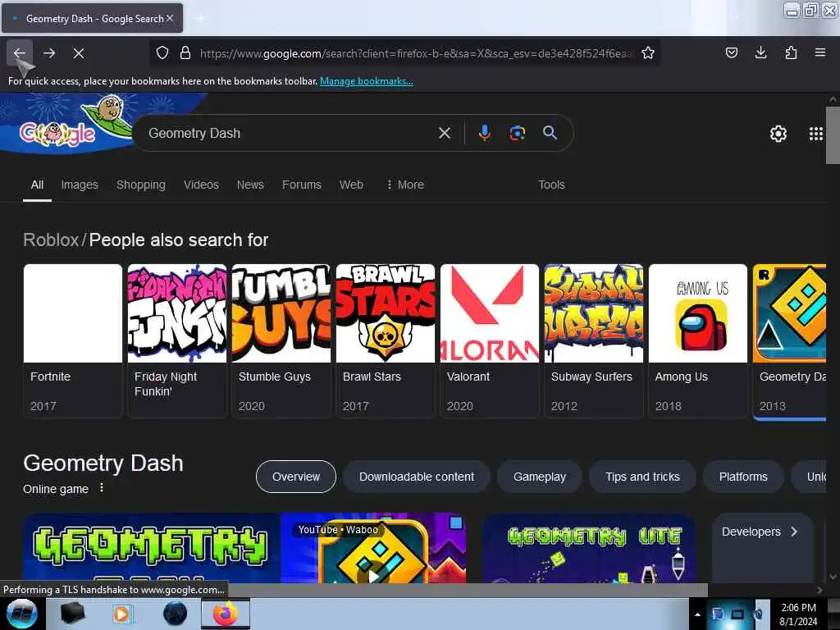Stop loading the page with the X button

pyautogui.click(x=79, y=53)
